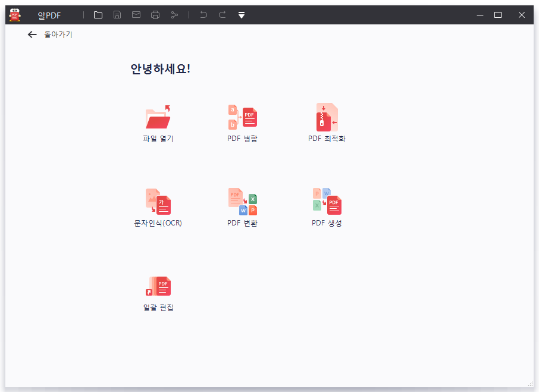Click the 일괄 편집 label
This screenshot has width=539, height=392.
tap(158, 308)
